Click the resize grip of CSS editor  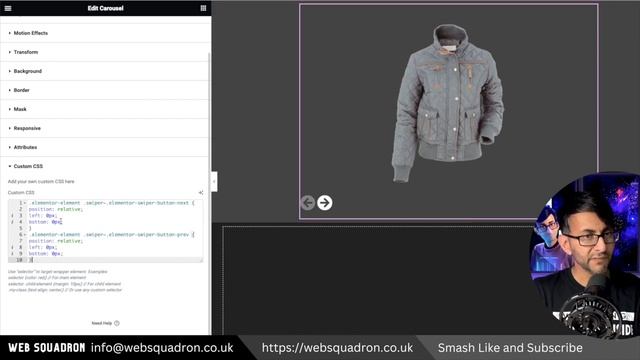point(201,260)
